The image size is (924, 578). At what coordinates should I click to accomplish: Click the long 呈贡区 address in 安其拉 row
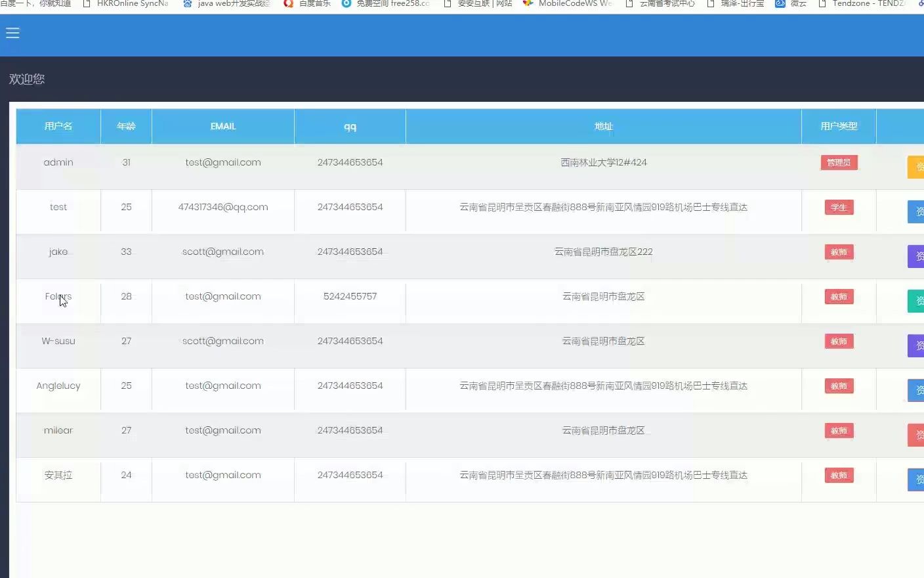click(x=604, y=475)
